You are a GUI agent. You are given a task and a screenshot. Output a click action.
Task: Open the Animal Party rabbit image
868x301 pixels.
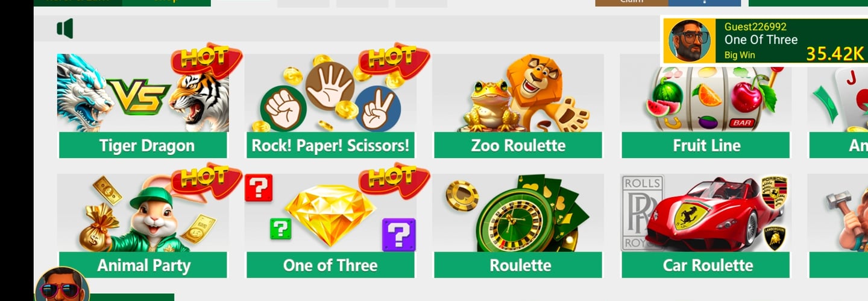pyautogui.click(x=143, y=213)
